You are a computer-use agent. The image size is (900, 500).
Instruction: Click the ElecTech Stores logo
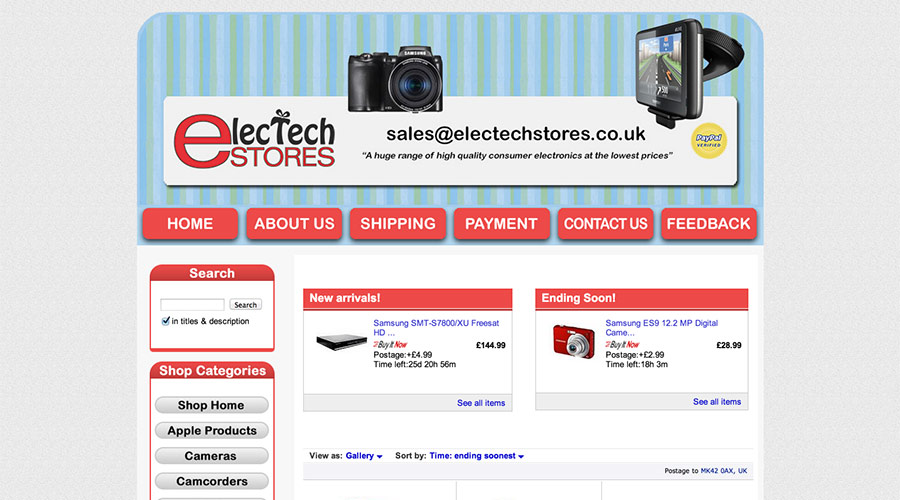point(254,139)
